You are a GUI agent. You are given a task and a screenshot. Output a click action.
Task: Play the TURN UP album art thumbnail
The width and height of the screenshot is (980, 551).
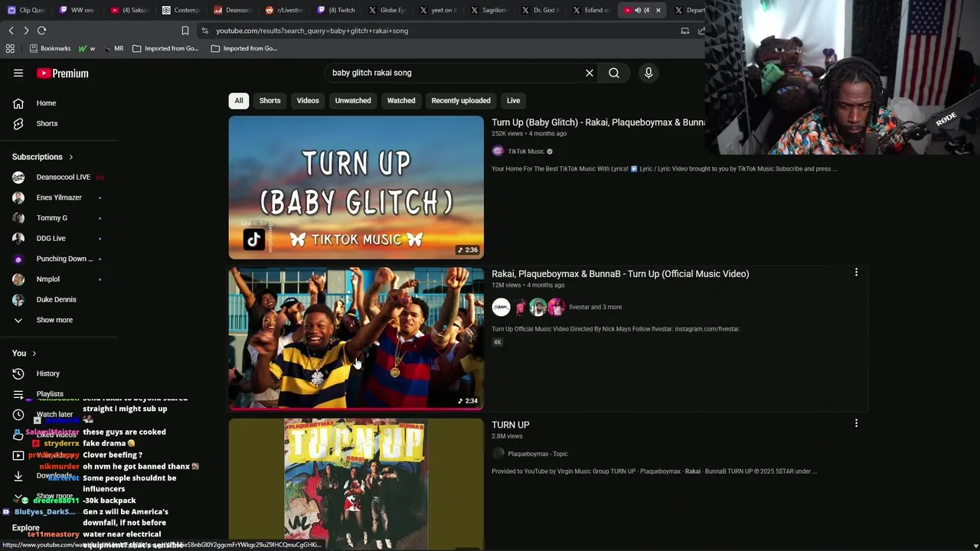point(356,484)
